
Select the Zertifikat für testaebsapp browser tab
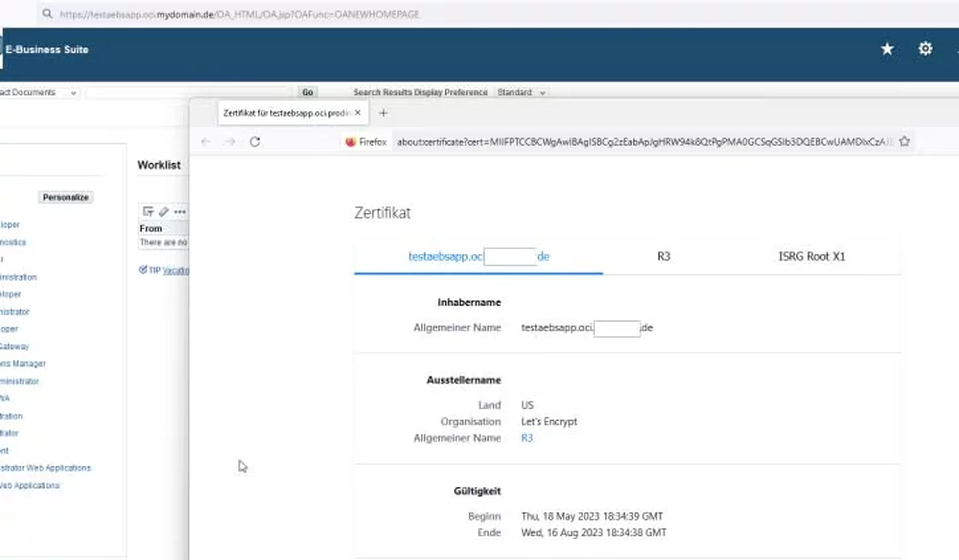tap(293, 113)
